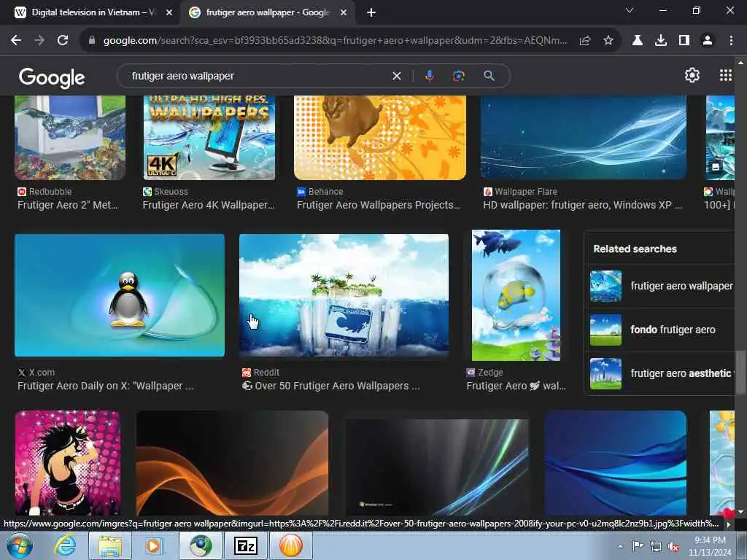Click the HD wallpaper: frutiger aero, Windows XP link

coord(583,205)
